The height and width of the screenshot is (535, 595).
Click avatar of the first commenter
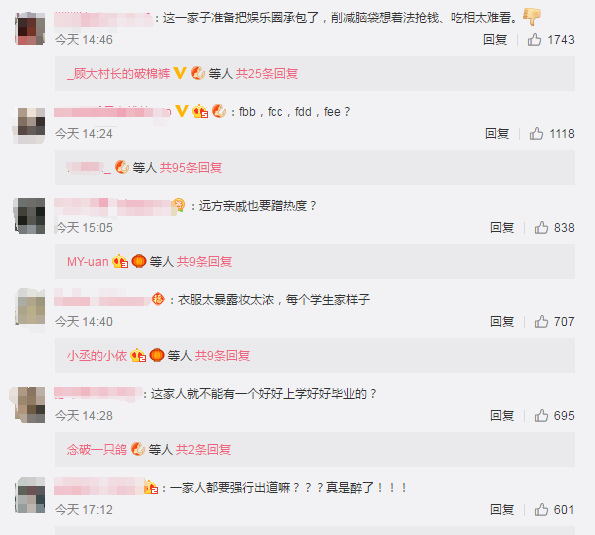(x=30, y=28)
